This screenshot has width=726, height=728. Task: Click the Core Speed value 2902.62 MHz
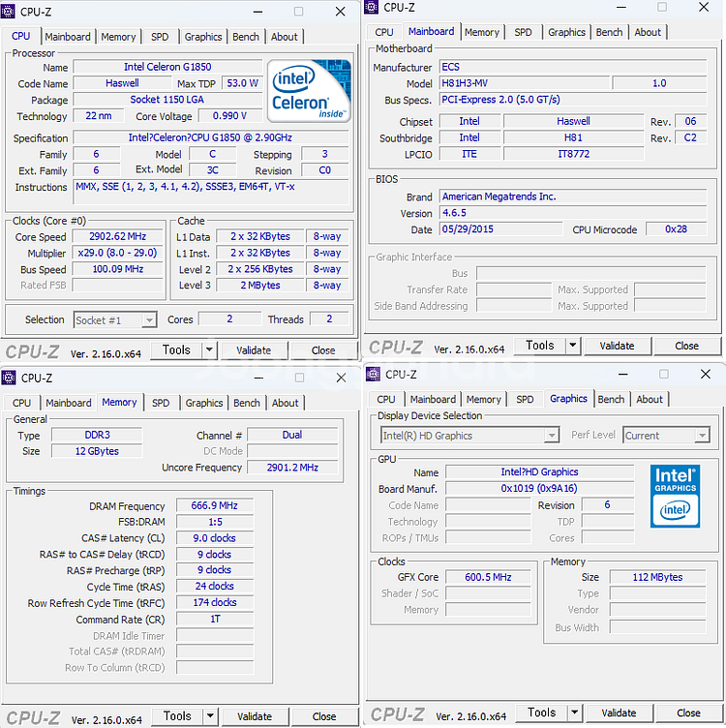[x=117, y=236]
